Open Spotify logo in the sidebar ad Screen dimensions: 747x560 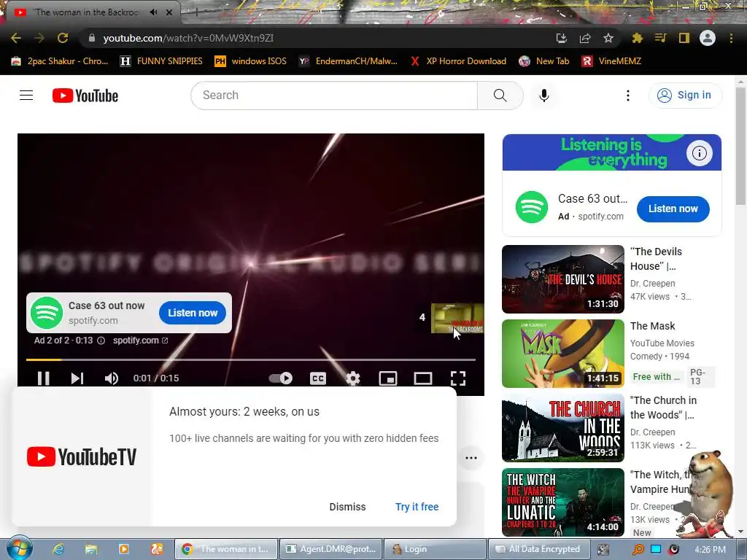click(532, 207)
